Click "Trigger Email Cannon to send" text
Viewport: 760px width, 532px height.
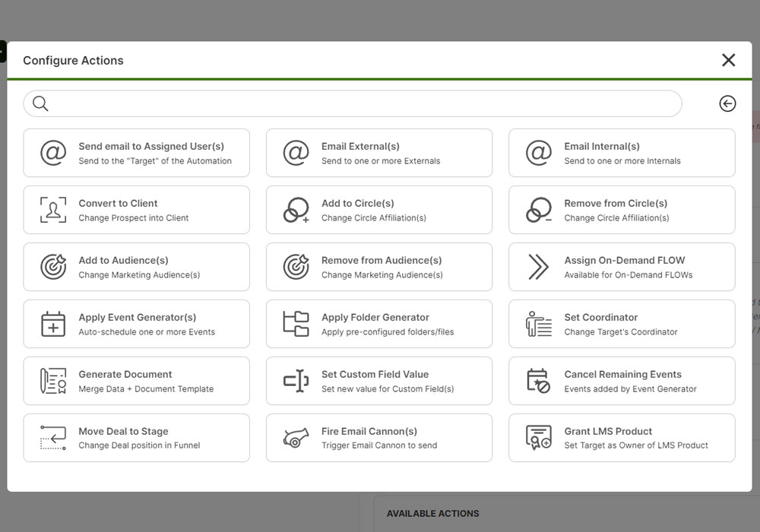click(379, 445)
